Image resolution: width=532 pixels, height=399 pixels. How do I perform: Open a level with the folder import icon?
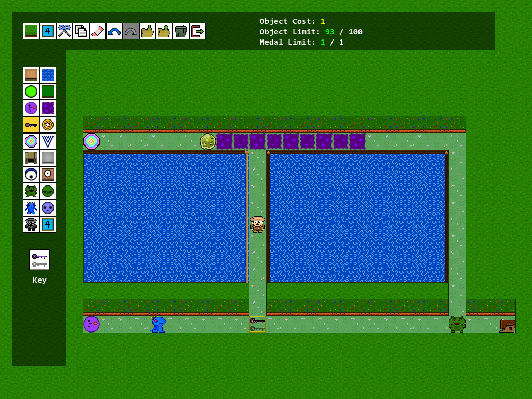pyautogui.click(x=148, y=31)
